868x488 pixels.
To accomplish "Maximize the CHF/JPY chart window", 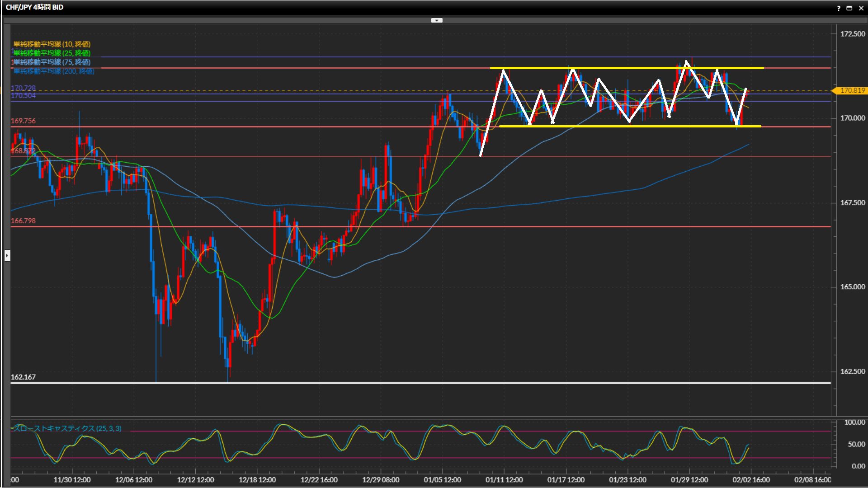I will [849, 8].
